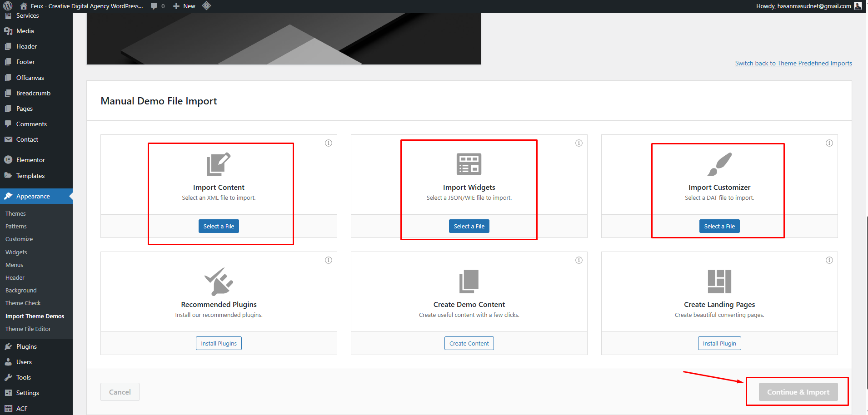
Task: Click info icon on Import Content card
Action: [329, 143]
